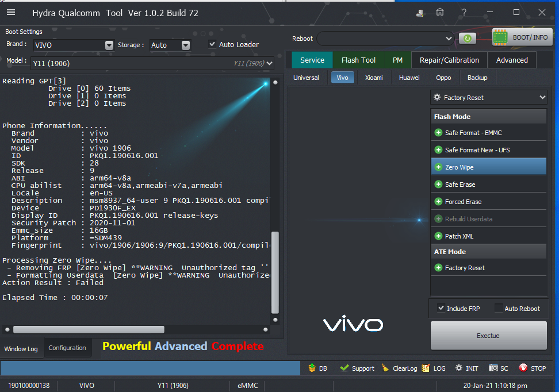Click plus icon for Safe Format - EMMC
Screen dimensions: 559x392
pos(438,133)
